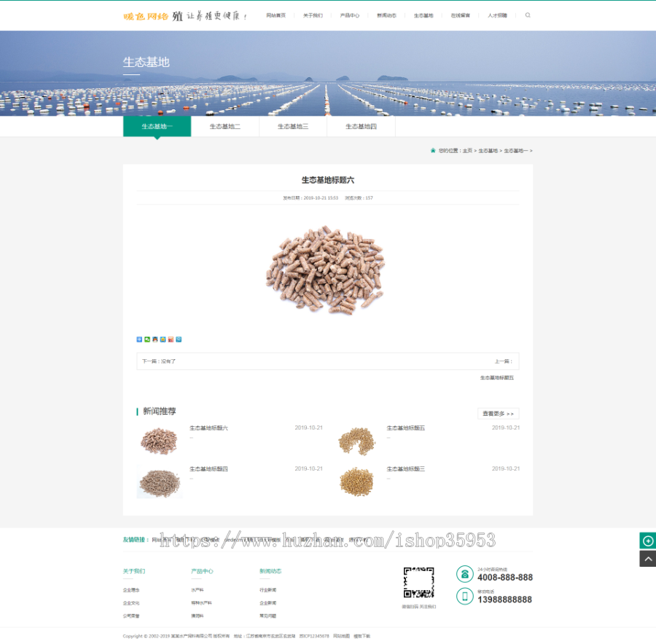Click the article title 生态基地标题六
Screen dimensions: 656x644
(327, 180)
